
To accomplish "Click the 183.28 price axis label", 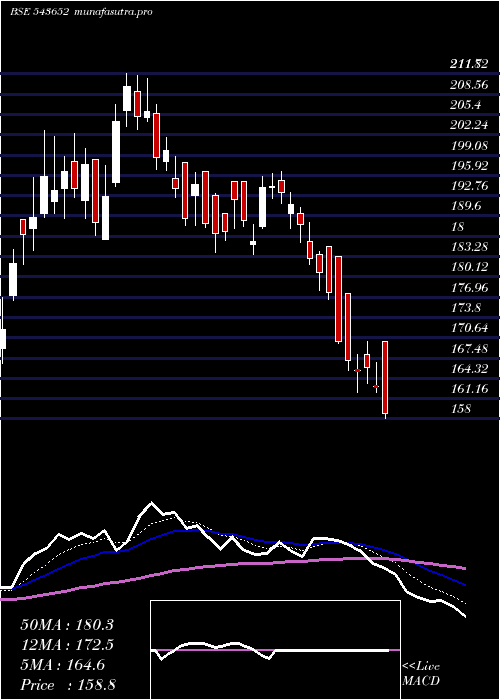I will tap(469, 247).
